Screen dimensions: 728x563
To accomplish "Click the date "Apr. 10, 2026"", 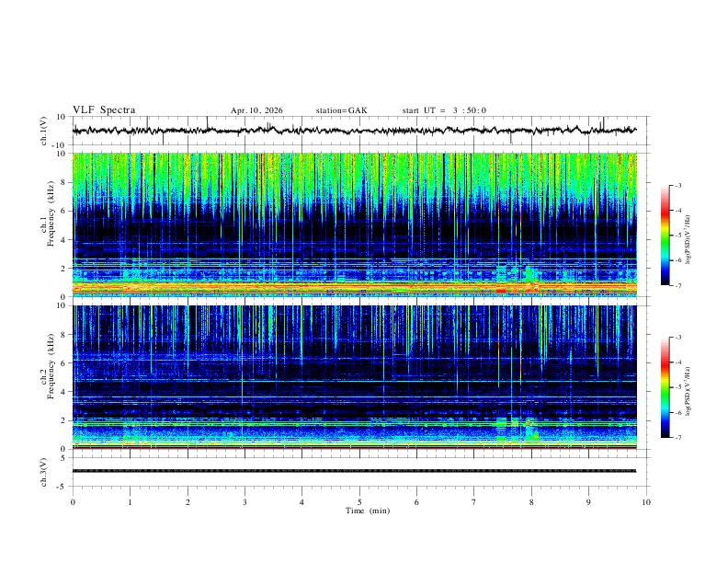I will click(256, 110).
